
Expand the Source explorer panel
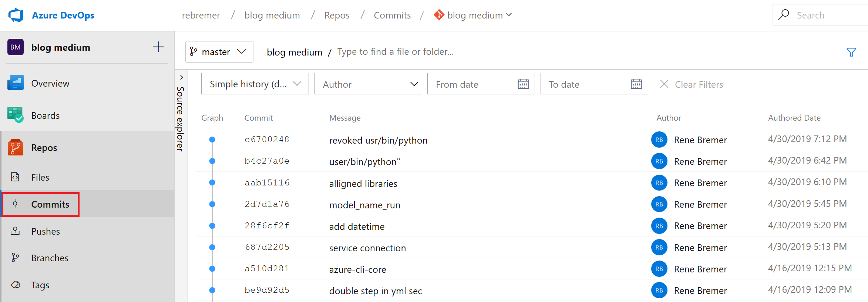(x=181, y=77)
